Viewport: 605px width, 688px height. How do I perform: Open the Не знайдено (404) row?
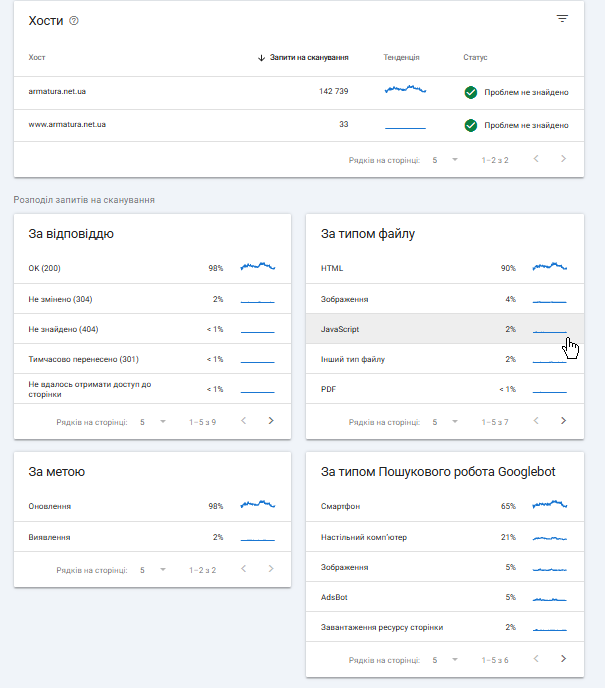(152, 329)
